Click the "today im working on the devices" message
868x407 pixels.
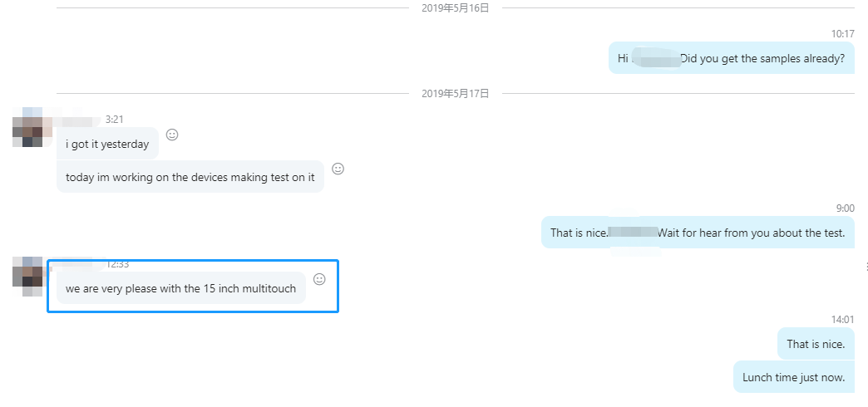(190, 177)
